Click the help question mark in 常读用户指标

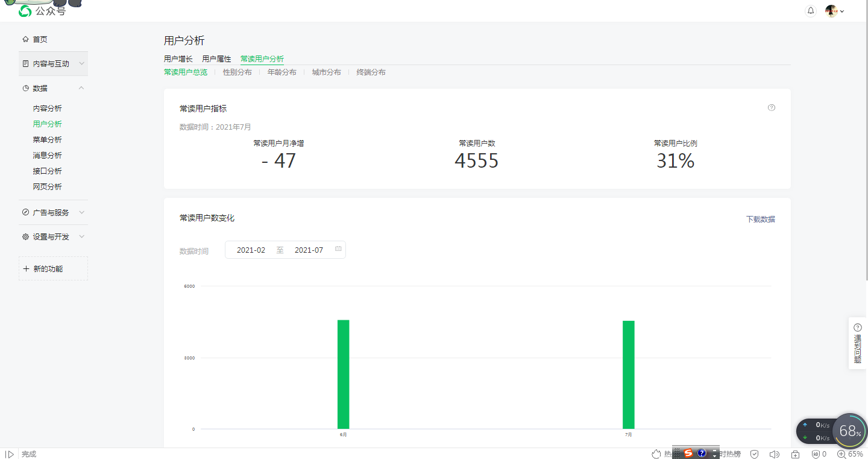coord(771,108)
